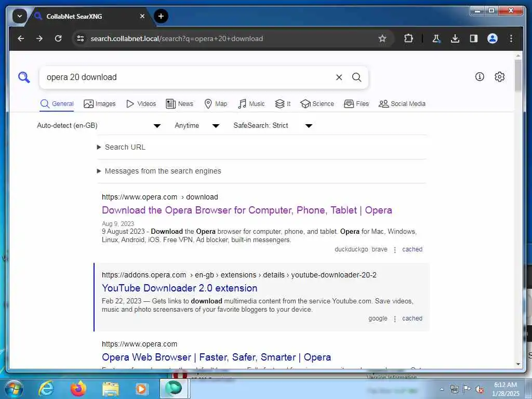532x399 pixels.
Task: Go forward in browser history
Action: 39,38
